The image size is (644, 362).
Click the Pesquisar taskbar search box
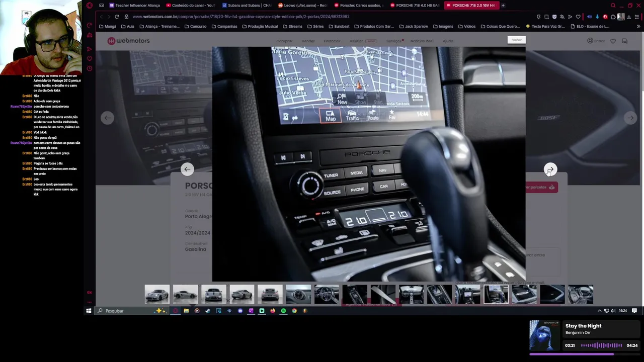pos(132,311)
